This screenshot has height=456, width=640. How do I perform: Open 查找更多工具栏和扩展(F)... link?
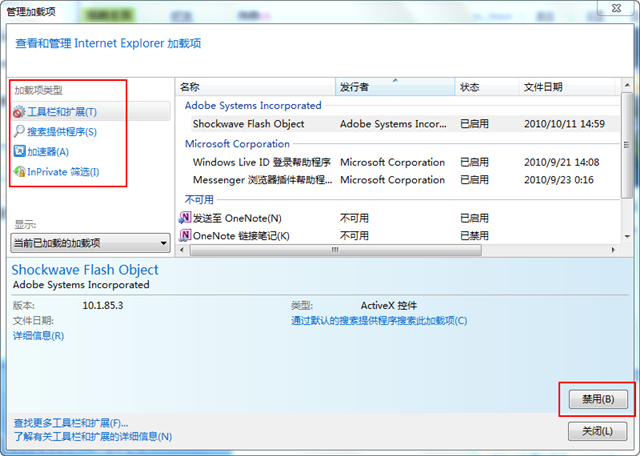(x=71, y=423)
